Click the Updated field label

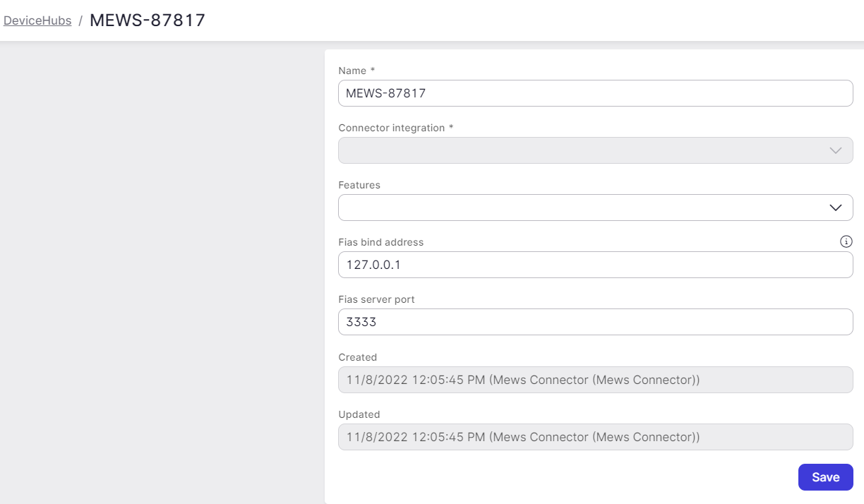[x=359, y=414]
